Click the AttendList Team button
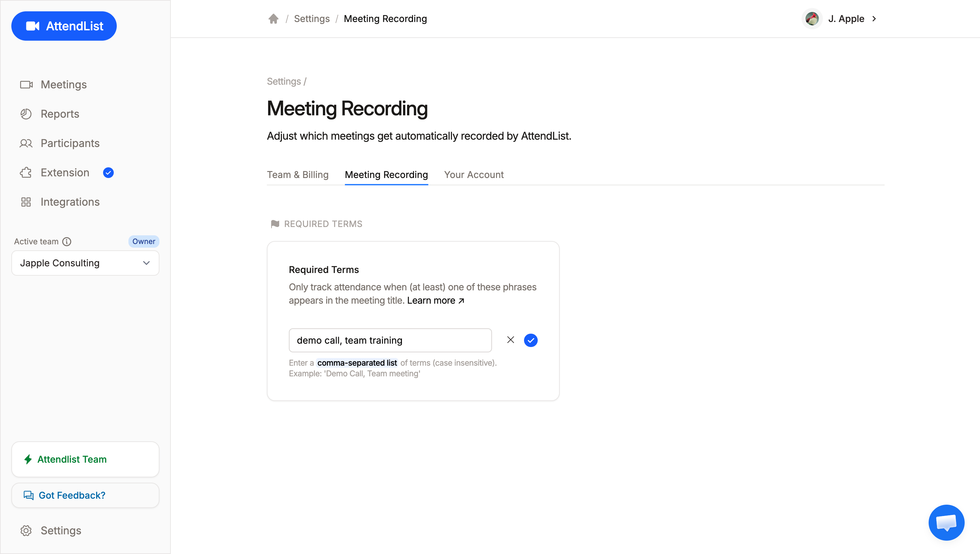980x554 pixels. [85, 459]
